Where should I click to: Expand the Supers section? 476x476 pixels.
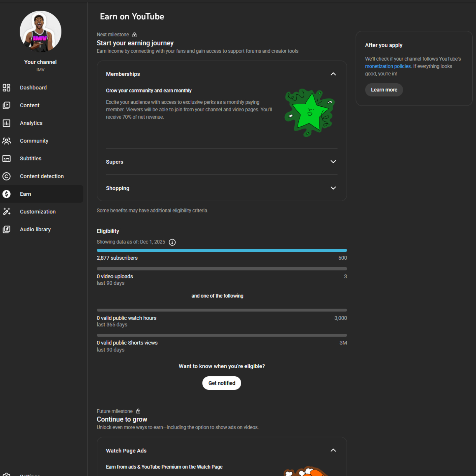(x=333, y=162)
